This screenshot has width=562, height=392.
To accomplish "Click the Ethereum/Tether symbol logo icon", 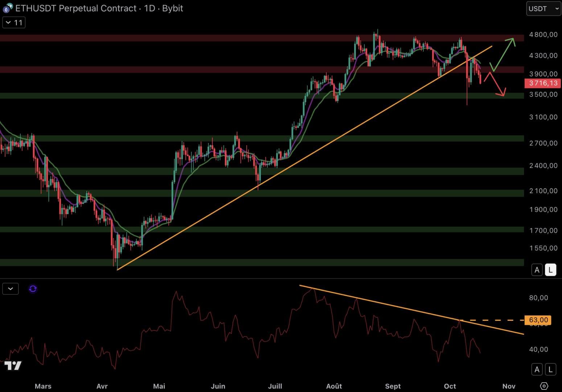I will [x=8, y=8].
